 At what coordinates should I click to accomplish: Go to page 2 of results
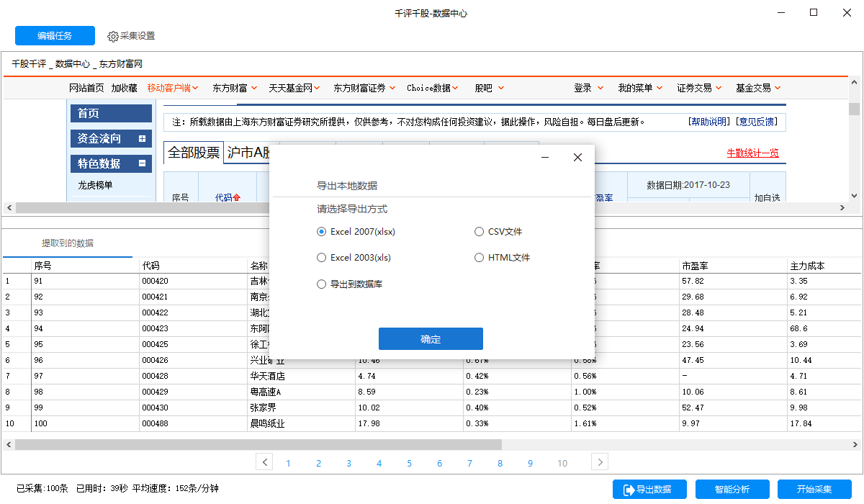(x=319, y=463)
